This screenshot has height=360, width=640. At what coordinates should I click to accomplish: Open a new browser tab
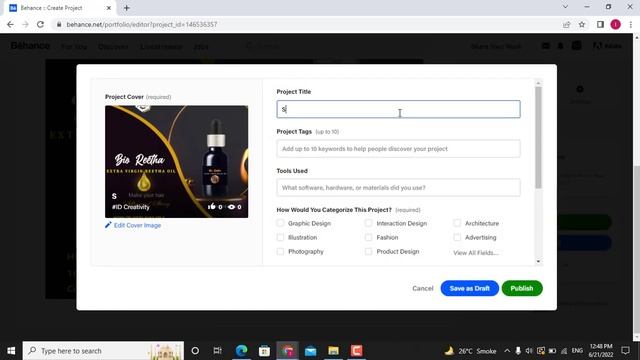[127, 8]
